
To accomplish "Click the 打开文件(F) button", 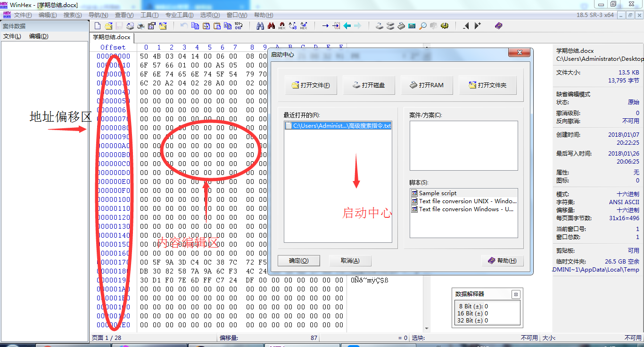I will (x=311, y=85).
